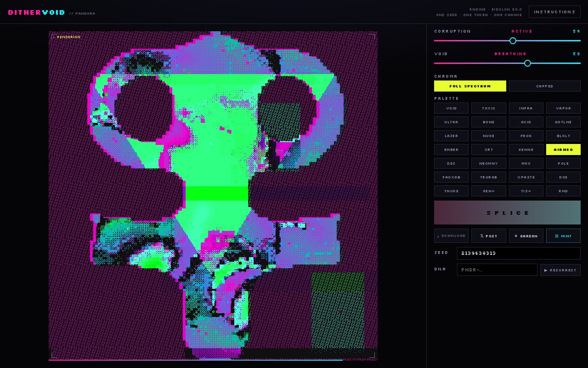Click the active AIRNEO palette
Image resolution: width=588 pixels, height=368 pixels.
(563, 149)
